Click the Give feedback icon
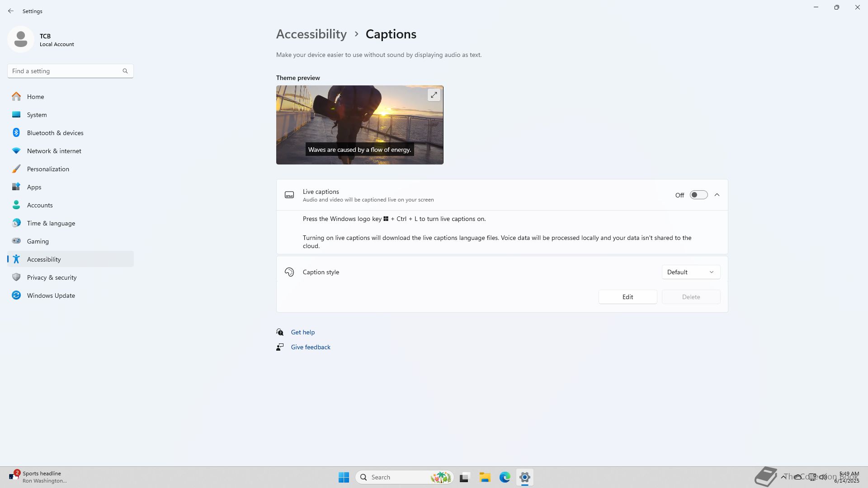 click(x=280, y=347)
